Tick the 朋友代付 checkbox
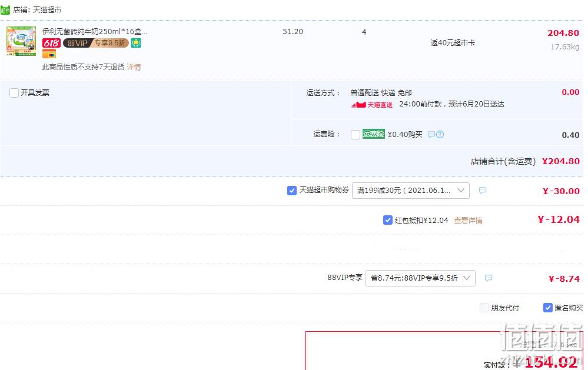Viewport: 588px width, 370px height. tap(484, 308)
